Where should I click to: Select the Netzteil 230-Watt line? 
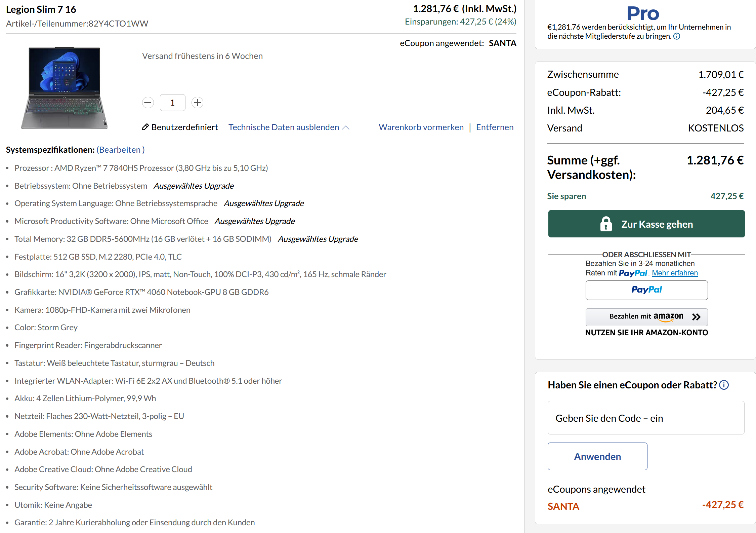[99, 416]
